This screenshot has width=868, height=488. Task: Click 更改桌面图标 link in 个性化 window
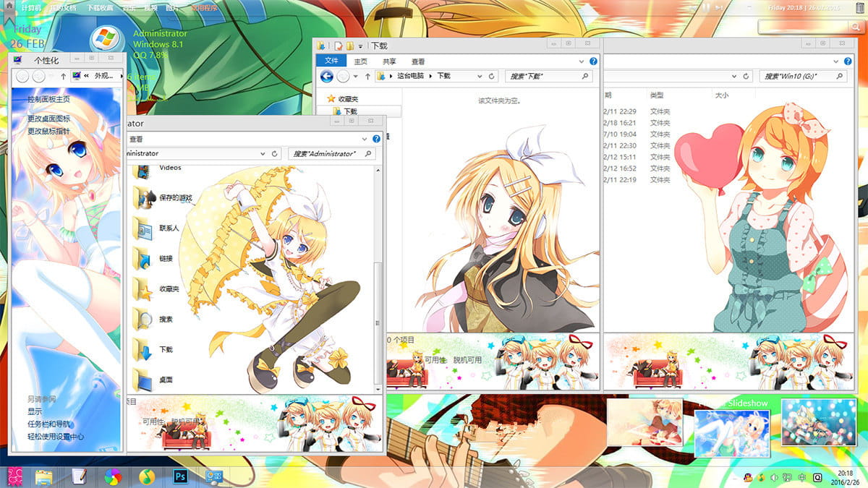(48, 119)
